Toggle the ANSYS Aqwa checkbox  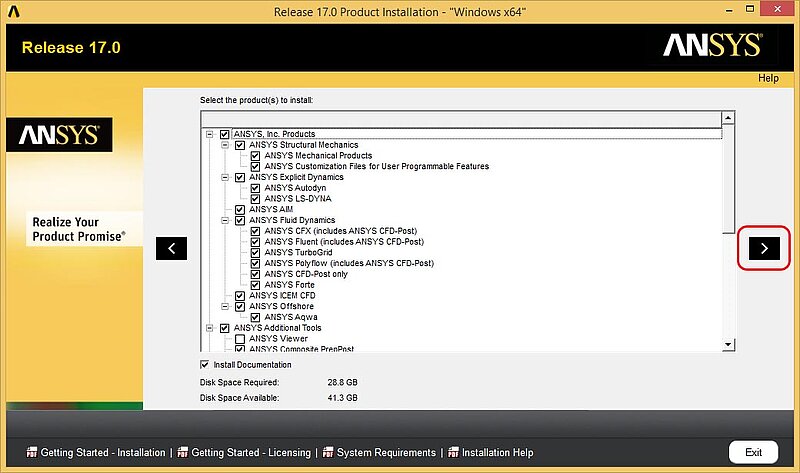click(255, 317)
